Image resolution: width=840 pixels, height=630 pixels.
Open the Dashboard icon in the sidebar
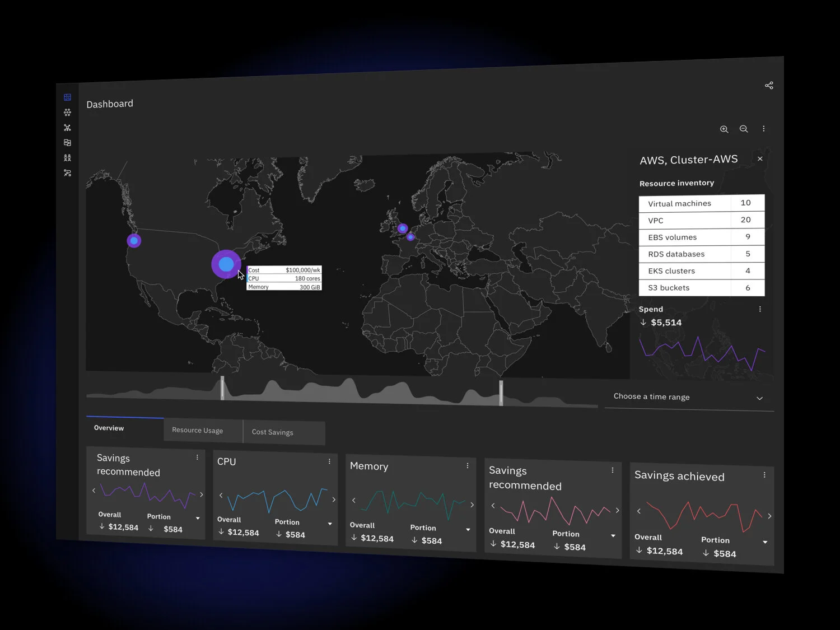[67, 96]
